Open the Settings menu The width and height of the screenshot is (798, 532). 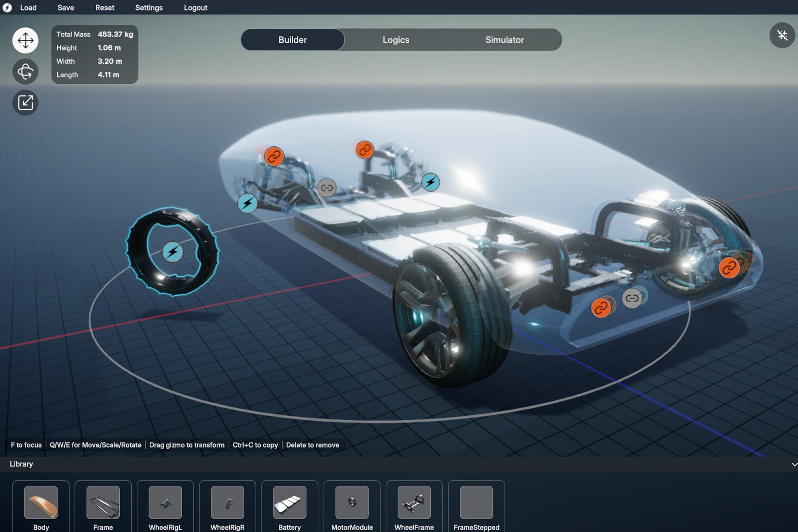pos(149,8)
